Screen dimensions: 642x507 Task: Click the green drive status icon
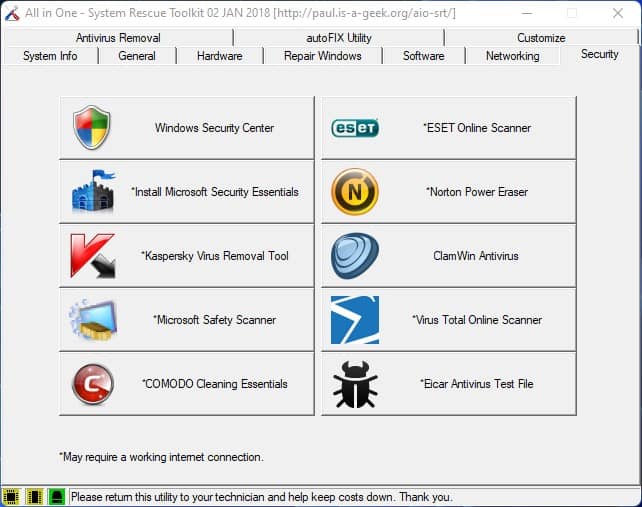click(57, 497)
